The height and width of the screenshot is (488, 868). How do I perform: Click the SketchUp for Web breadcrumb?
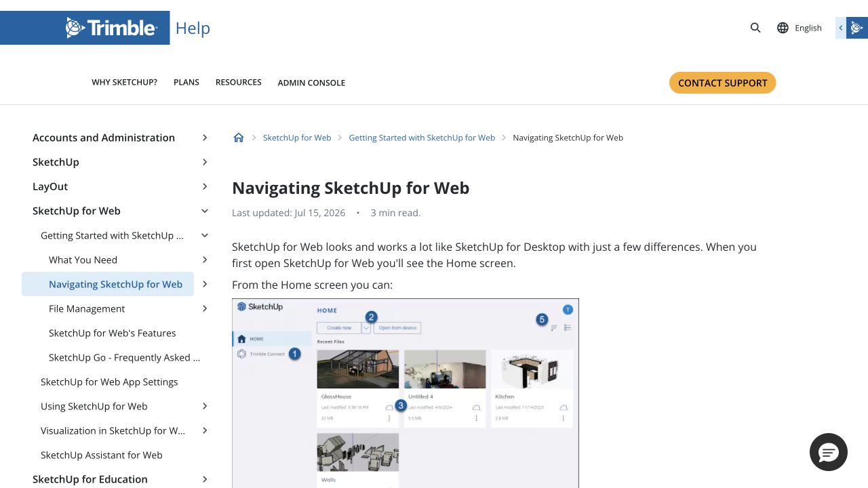(297, 138)
